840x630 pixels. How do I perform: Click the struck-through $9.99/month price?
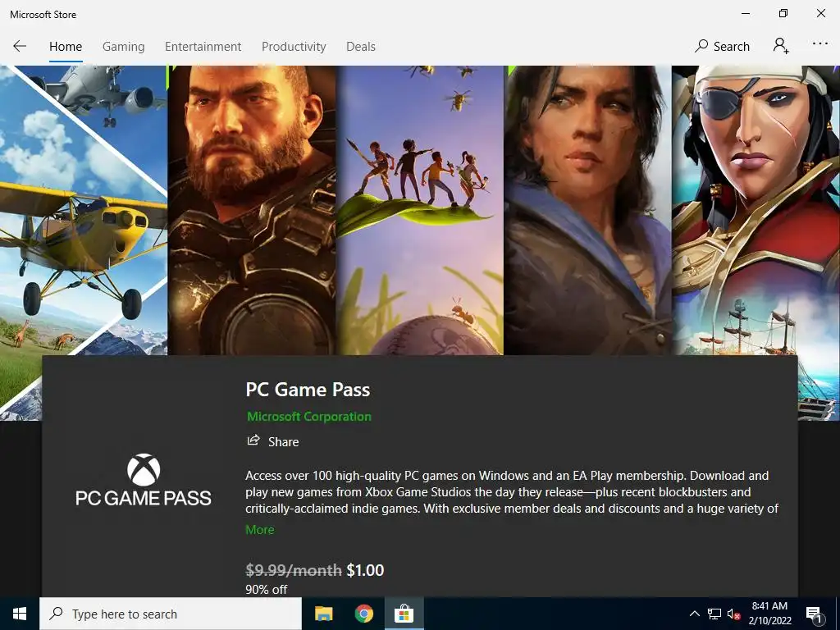tap(294, 570)
